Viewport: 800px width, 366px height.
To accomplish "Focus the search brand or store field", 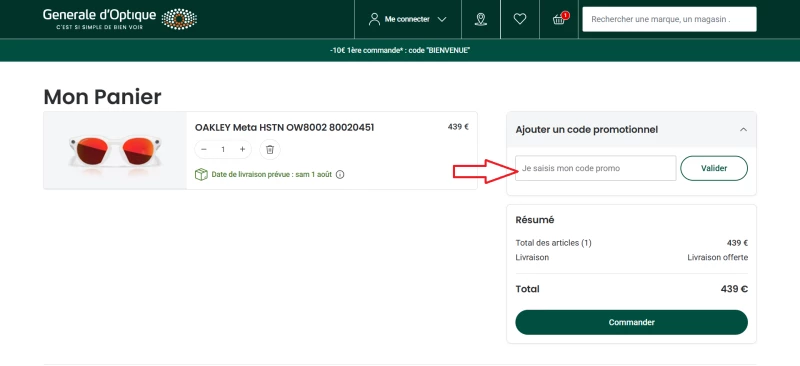I will pyautogui.click(x=669, y=19).
